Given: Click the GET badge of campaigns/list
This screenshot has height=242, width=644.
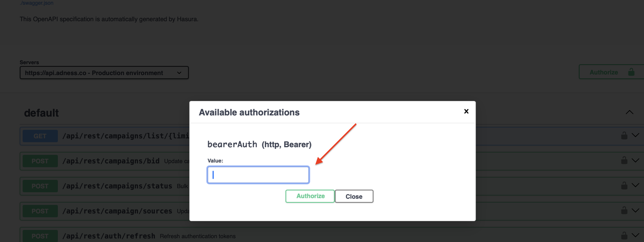Looking at the screenshot, I should pos(40,136).
